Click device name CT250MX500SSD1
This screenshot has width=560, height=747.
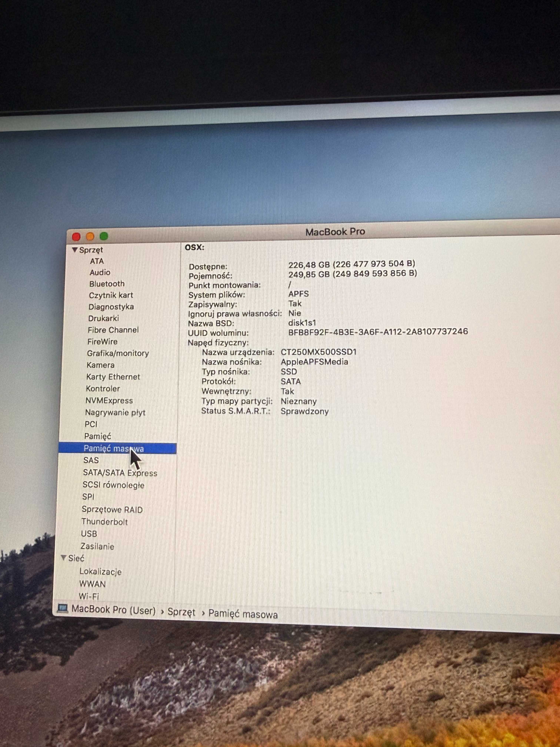319,352
